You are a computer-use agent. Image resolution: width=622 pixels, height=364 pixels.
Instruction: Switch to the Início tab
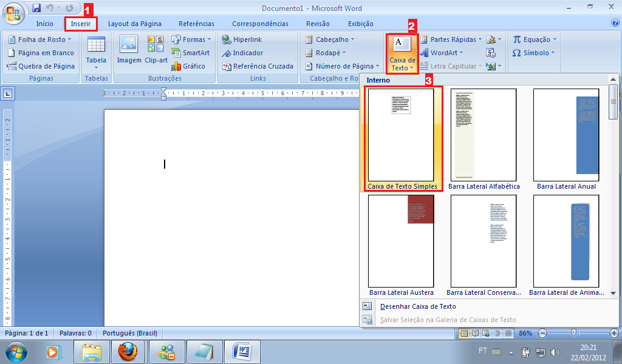coord(45,24)
